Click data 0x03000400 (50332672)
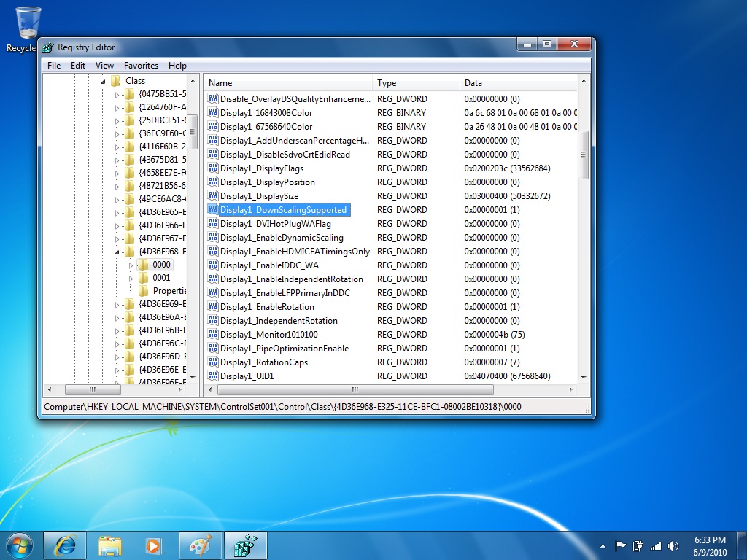Image resolution: width=747 pixels, height=560 pixels. tap(508, 195)
